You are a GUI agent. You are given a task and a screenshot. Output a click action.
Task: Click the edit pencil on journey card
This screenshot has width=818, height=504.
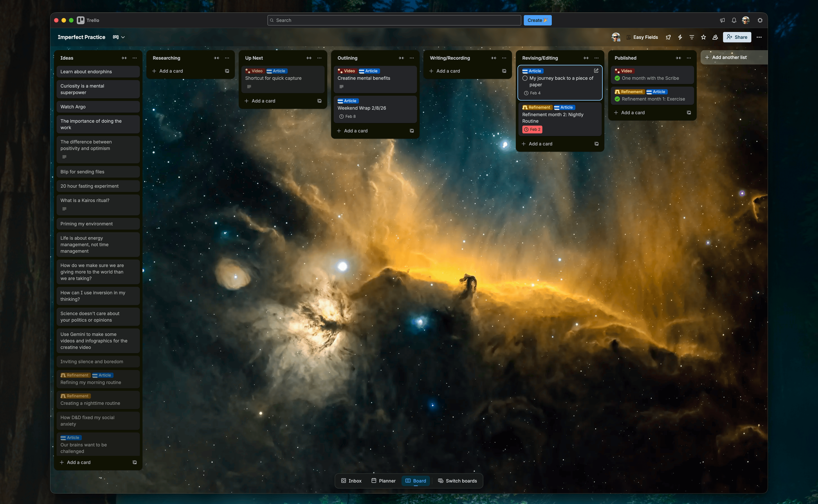(x=596, y=71)
